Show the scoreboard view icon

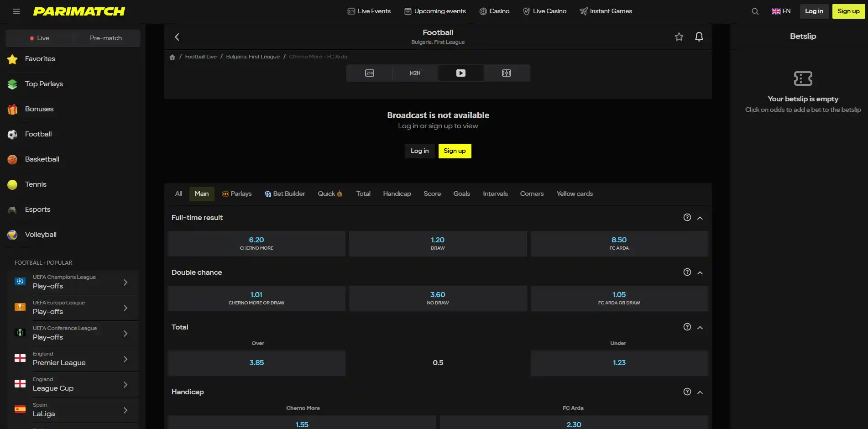370,73
